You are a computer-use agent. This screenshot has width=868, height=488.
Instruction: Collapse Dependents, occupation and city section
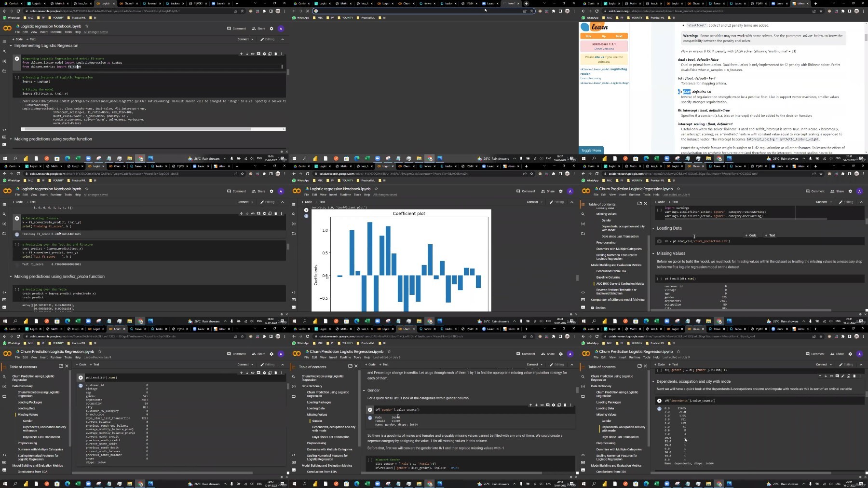click(x=653, y=381)
